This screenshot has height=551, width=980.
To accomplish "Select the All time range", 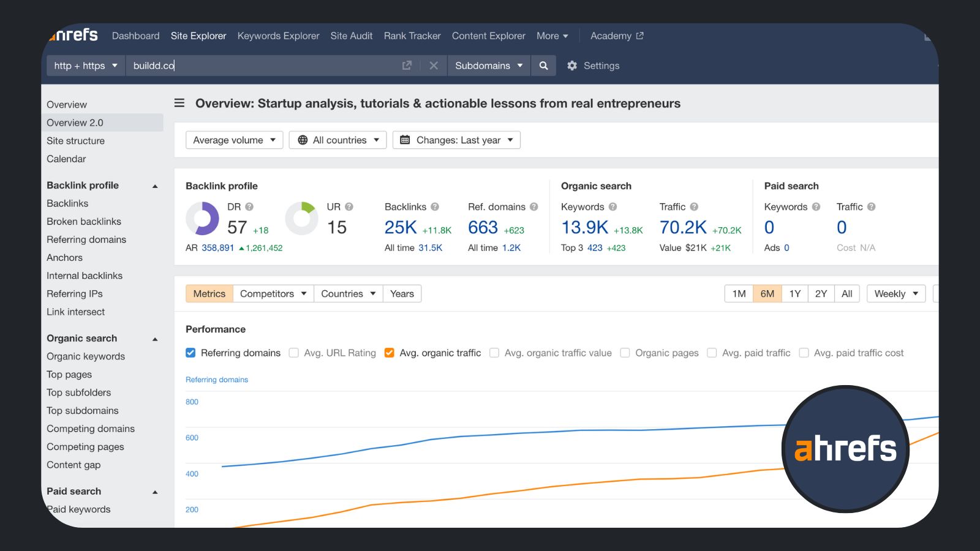I will (846, 294).
